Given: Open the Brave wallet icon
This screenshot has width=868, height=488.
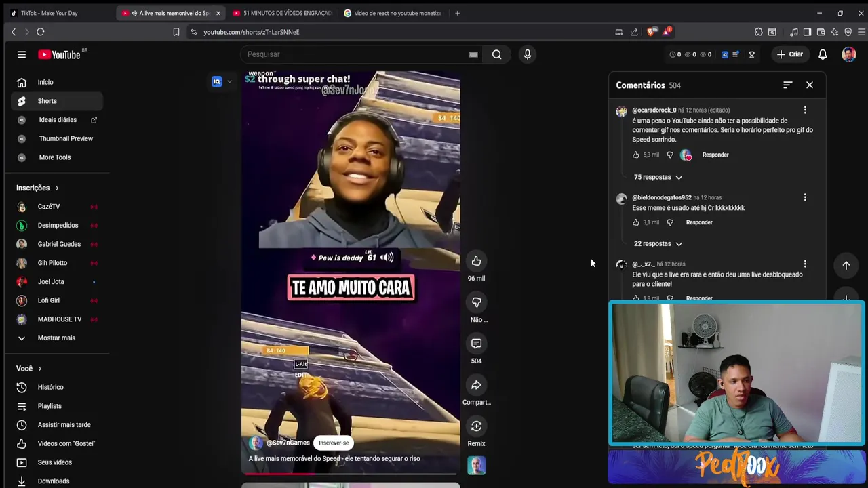Looking at the screenshot, I should 821,32.
